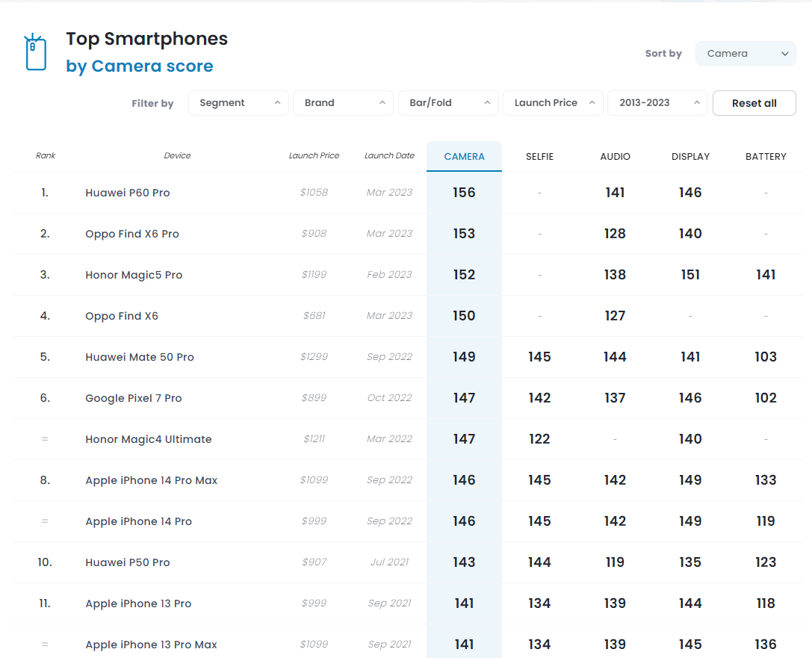Open the 2013-2023 year range filter
The height and width of the screenshot is (658, 812).
tap(657, 103)
